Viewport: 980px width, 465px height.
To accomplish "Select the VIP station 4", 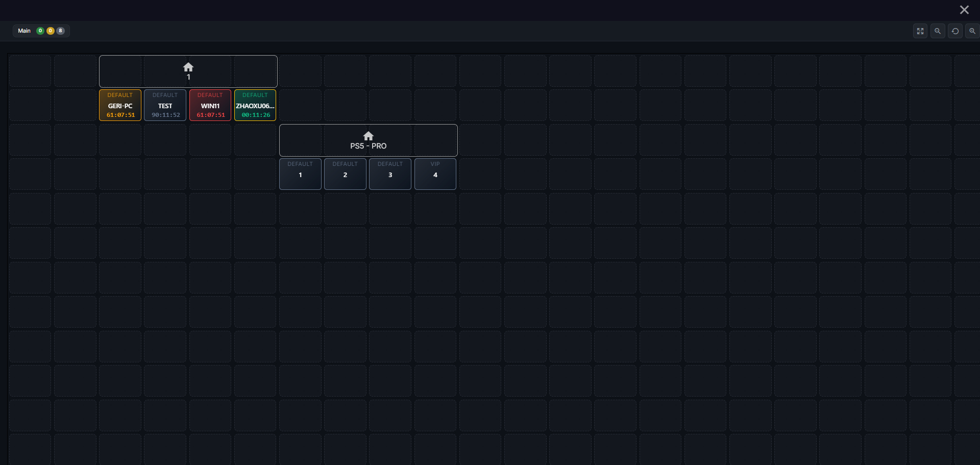I will (435, 174).
